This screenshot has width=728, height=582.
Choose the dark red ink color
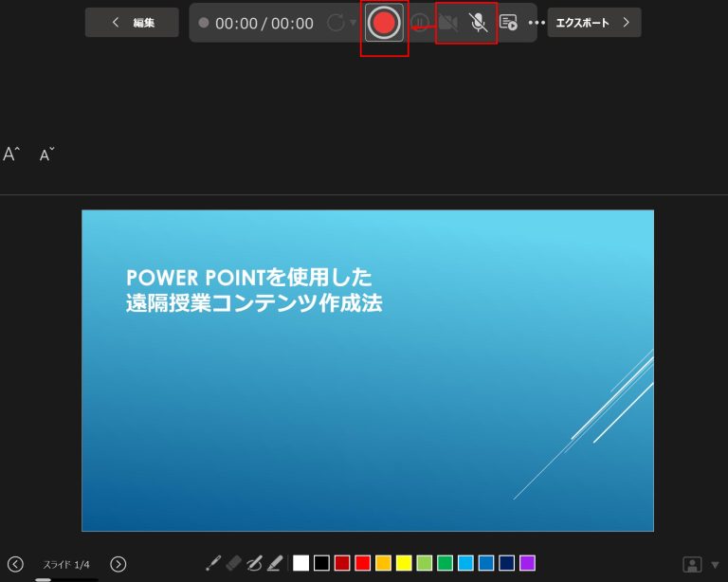(x=342, y=563)
